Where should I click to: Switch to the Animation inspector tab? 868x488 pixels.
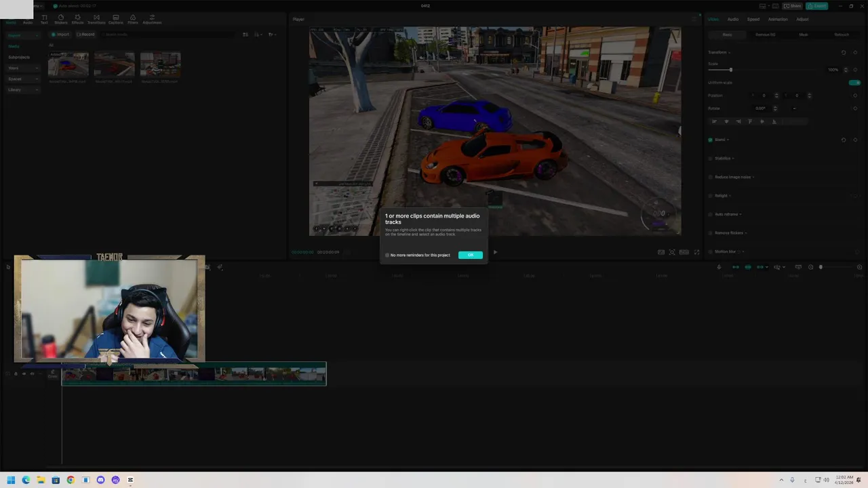coord(778,19)
